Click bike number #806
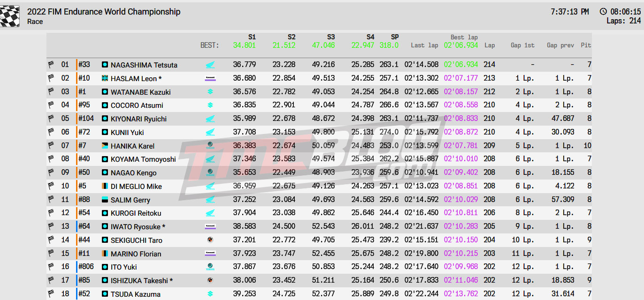This screenshot has height=300, width=644. [x=86, y=267]
